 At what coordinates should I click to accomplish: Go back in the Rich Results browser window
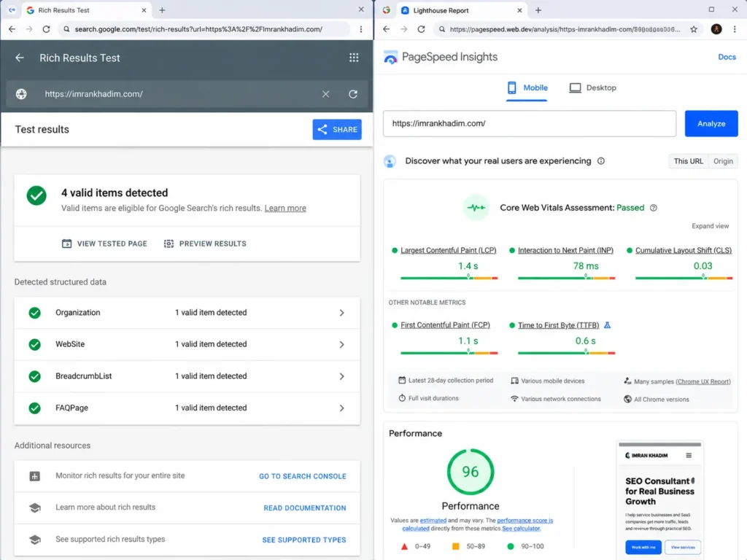12,29
